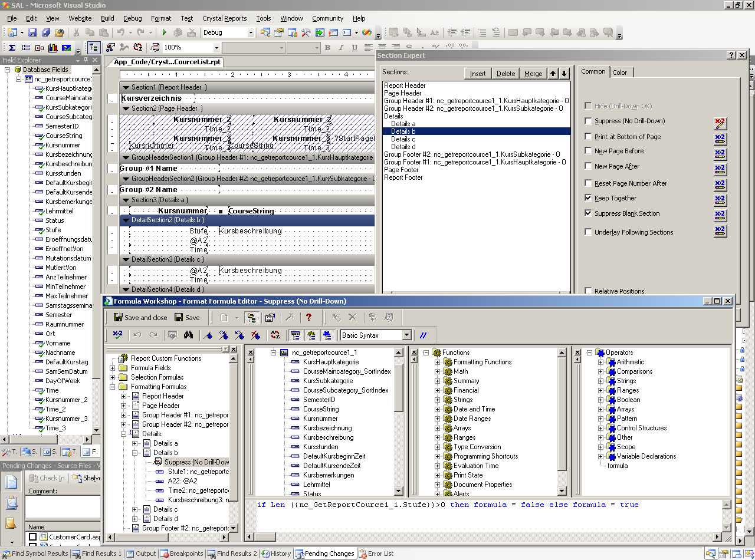The image size is (755, 560).
Task: Click the green Start Debugging arrow
Action: click(x=164, y=33)
